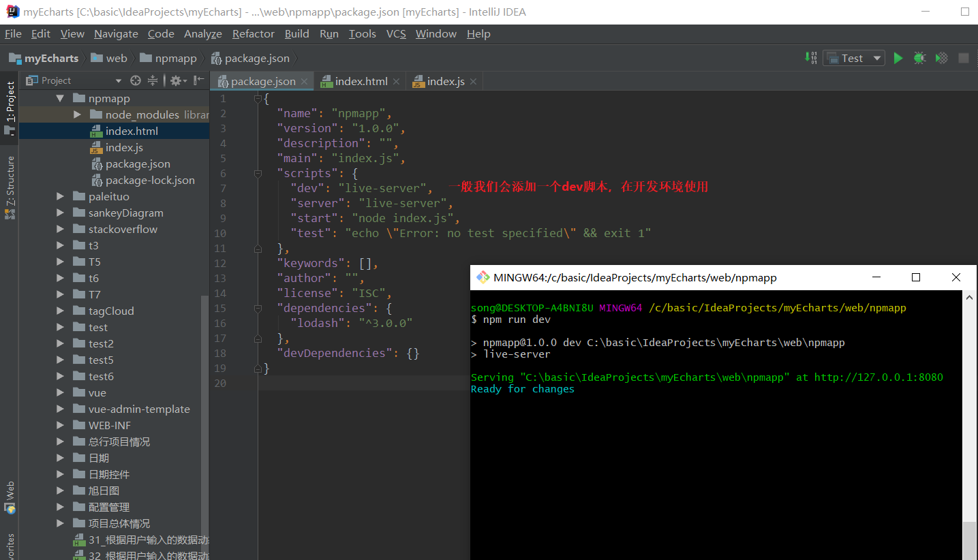
Task: Locate the open file with the crosshair icon
Action: click(x=136, y=80)
